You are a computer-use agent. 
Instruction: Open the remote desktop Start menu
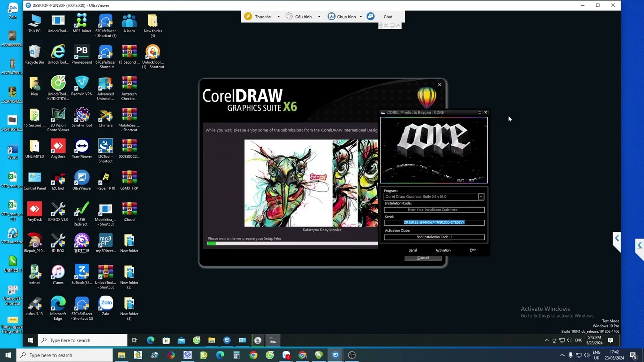click(30, 340)
